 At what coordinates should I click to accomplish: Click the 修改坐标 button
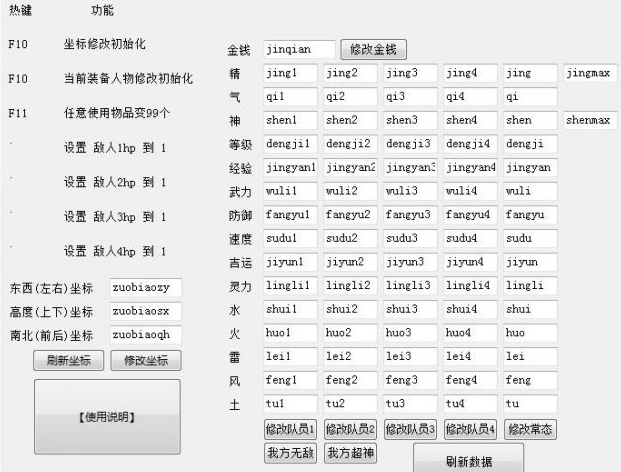(146, 360)
